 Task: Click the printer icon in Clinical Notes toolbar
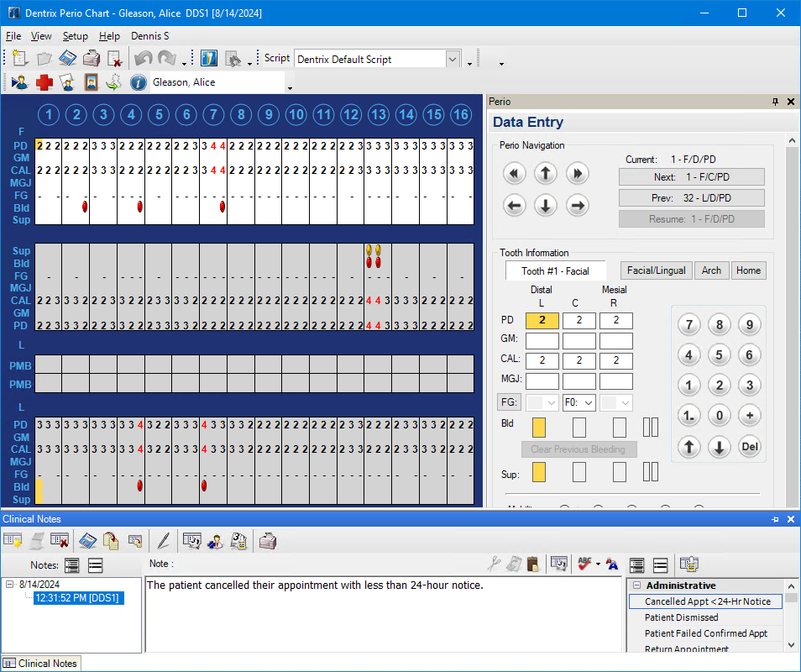coord(267,541)
